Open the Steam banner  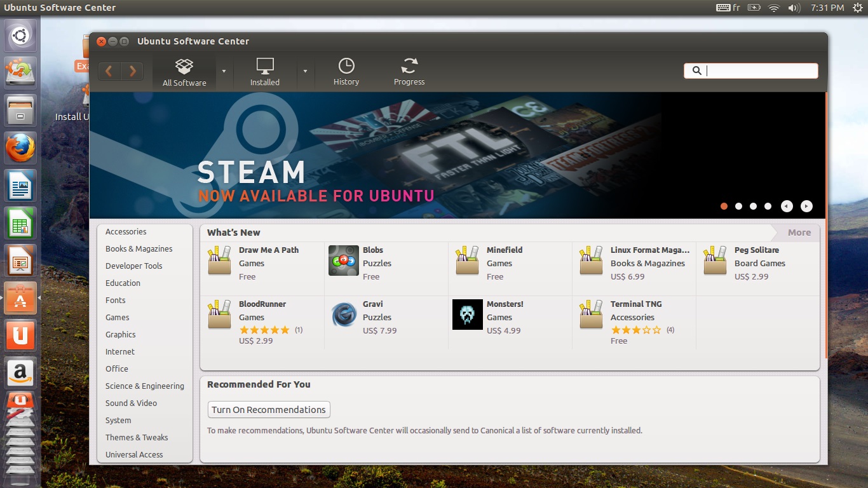click(458, 155)
